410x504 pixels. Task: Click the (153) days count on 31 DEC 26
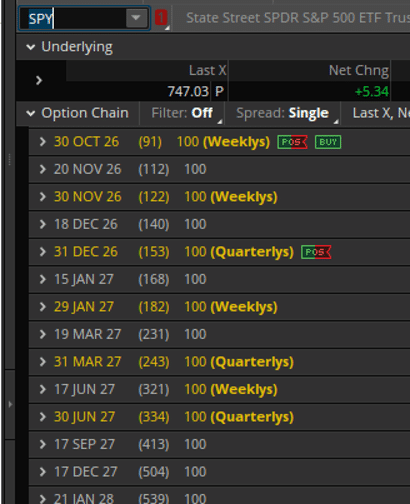154,252
